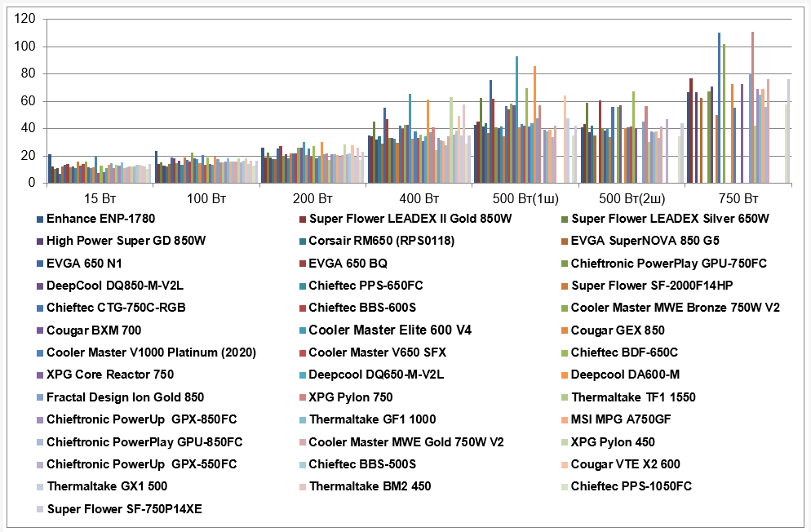Select the Super Flower SF-2000F14HP legend label

[x=652, y=286]
